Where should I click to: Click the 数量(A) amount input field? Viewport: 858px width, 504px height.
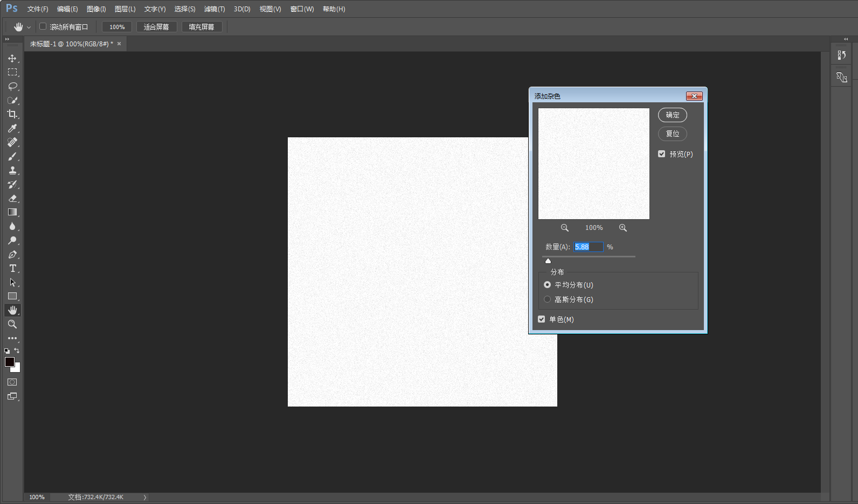click(588, 247)
